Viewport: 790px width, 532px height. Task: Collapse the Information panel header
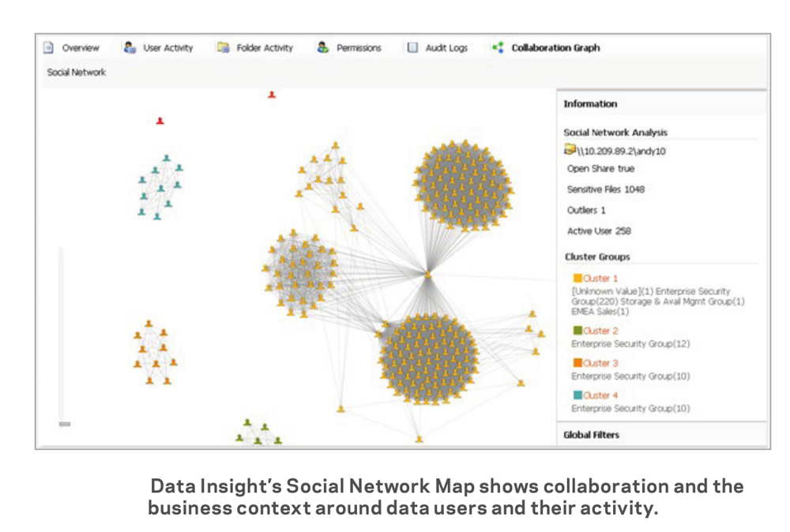point(590,104)
